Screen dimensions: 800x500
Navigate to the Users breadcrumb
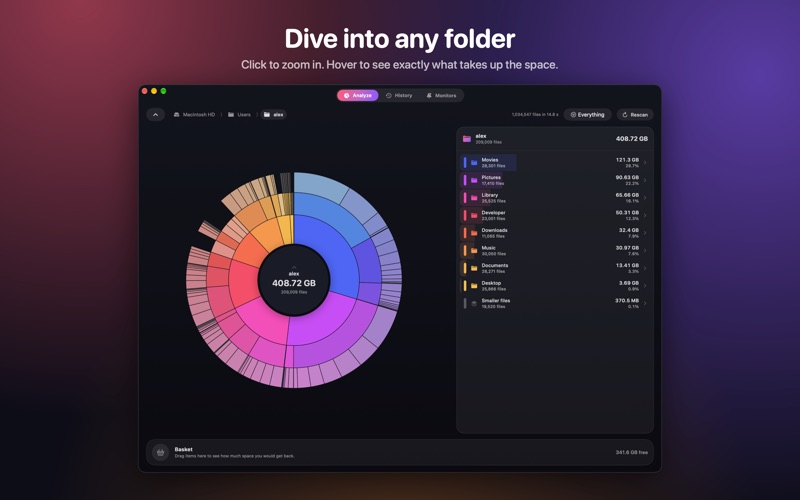coord(239,115)
